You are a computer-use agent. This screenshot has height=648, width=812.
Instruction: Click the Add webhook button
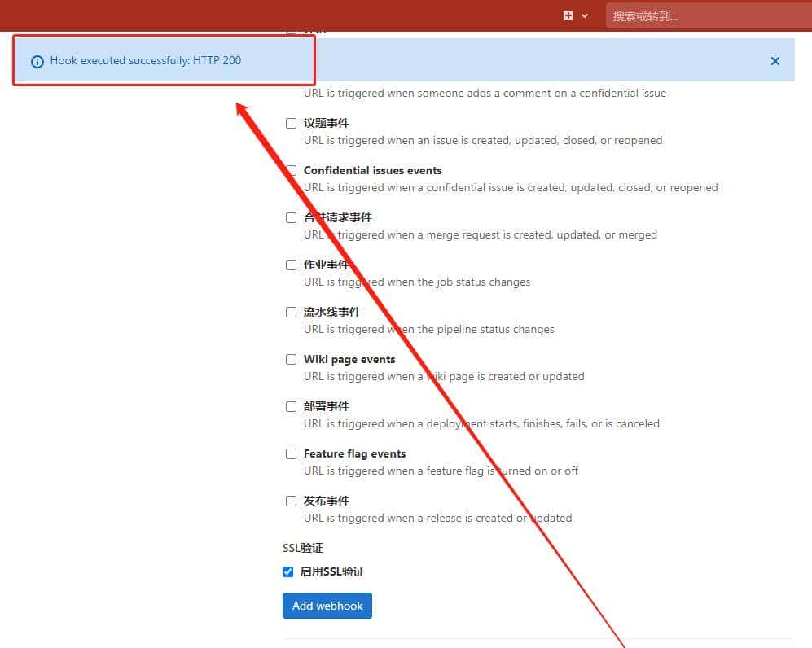click(x=327, y=605)
